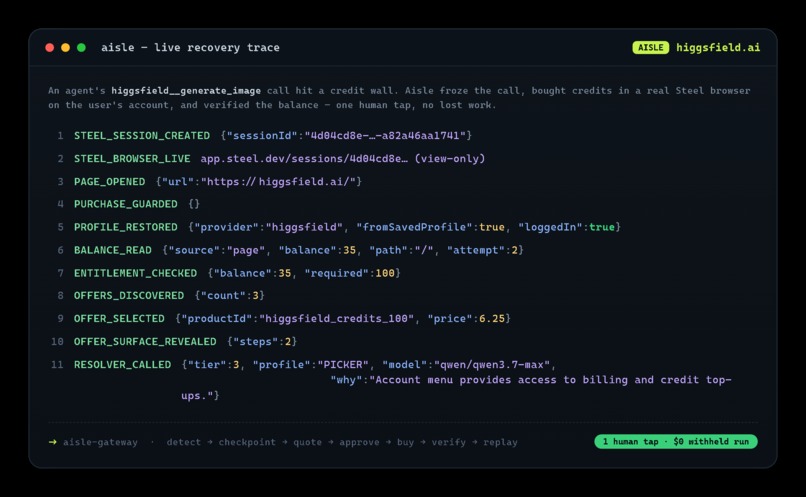This screenshot has width=806, height=497.
Task: Click the sessionId value 4d04cd8e-…-a82a46aa1741
Action: pos(385,136)
